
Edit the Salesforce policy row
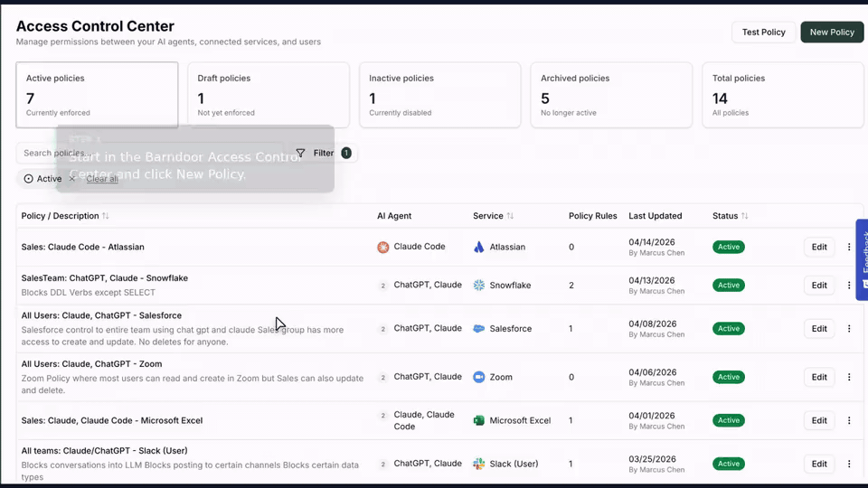(x=819, y=328)
